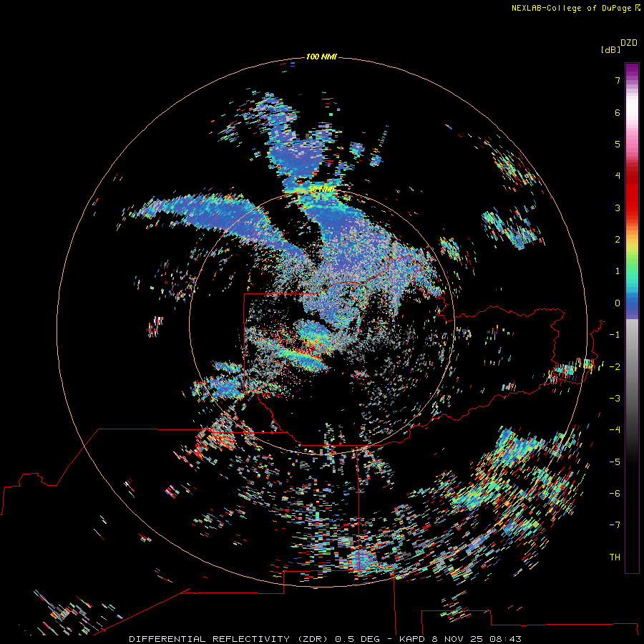Screen dimensions: 644x644
Task: Click the 1 value on the color scale
Action: coord(618,271)
